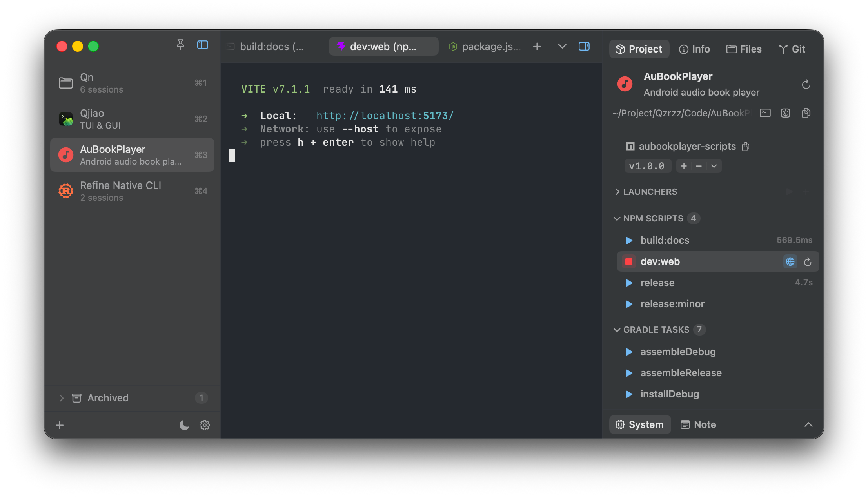Stop the running dev:web script
Screen dimensions: 868x497
tap(629, 261)
